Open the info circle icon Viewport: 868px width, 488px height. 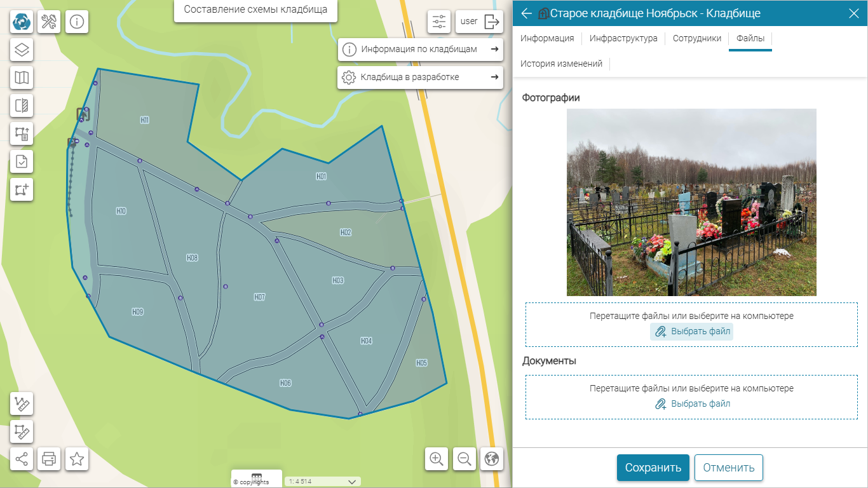pos(77,22)
